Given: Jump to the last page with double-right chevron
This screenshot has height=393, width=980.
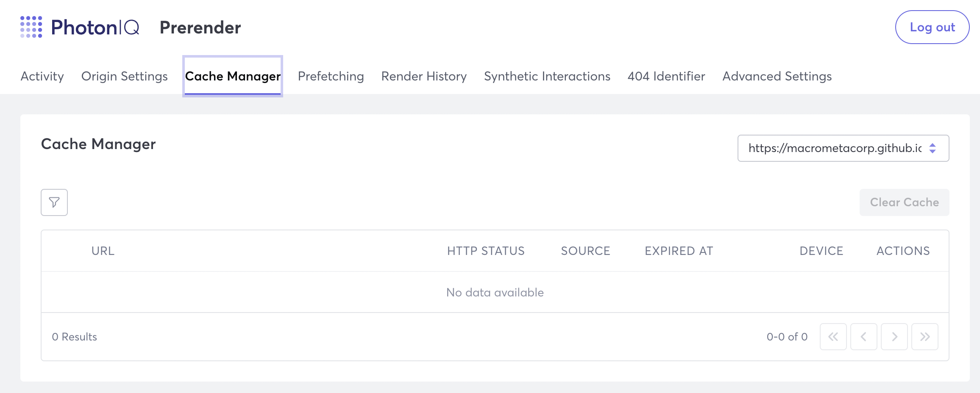Looking at the screenshot, I should tap(925, 336).
